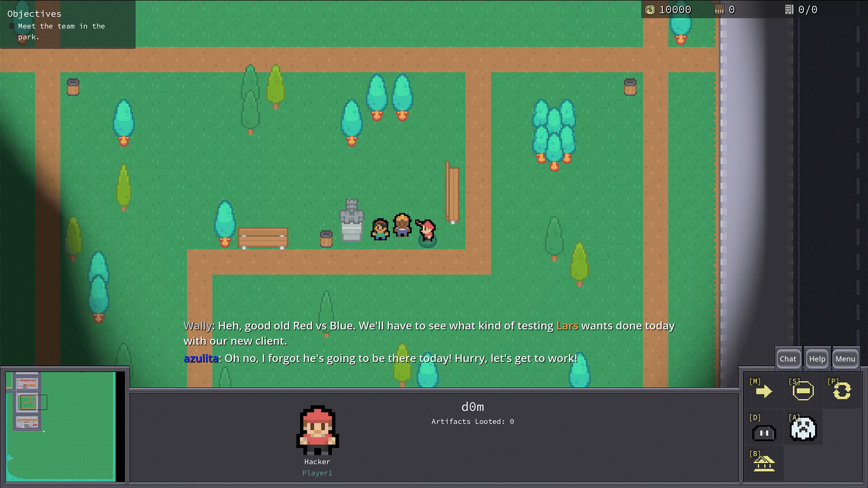This screenshot has height=488, width=868.
Task: Click the minimap in the corner
Action: point(61,426)
